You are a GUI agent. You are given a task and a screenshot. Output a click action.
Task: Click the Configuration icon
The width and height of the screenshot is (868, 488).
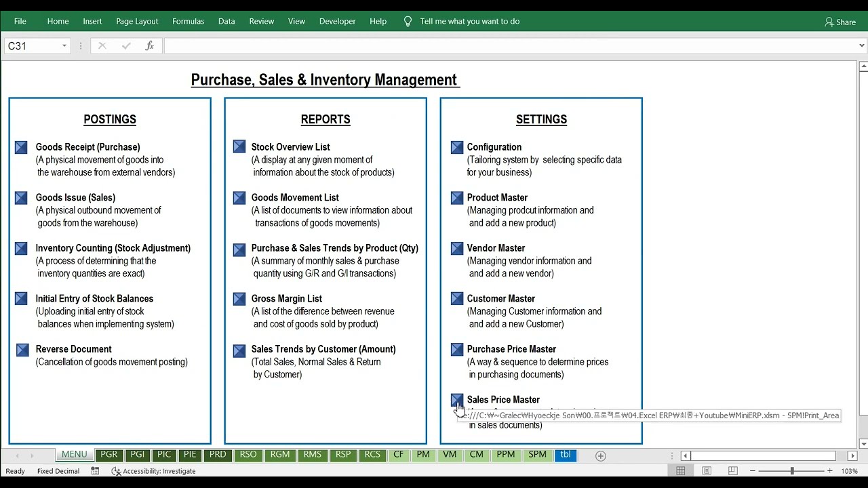[457, 147]
